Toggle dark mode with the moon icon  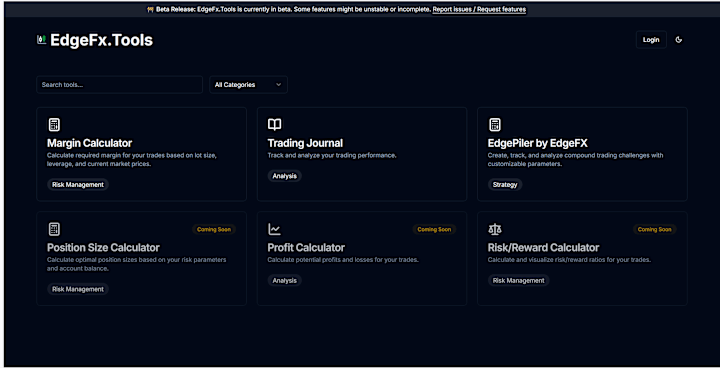[679, 40]
